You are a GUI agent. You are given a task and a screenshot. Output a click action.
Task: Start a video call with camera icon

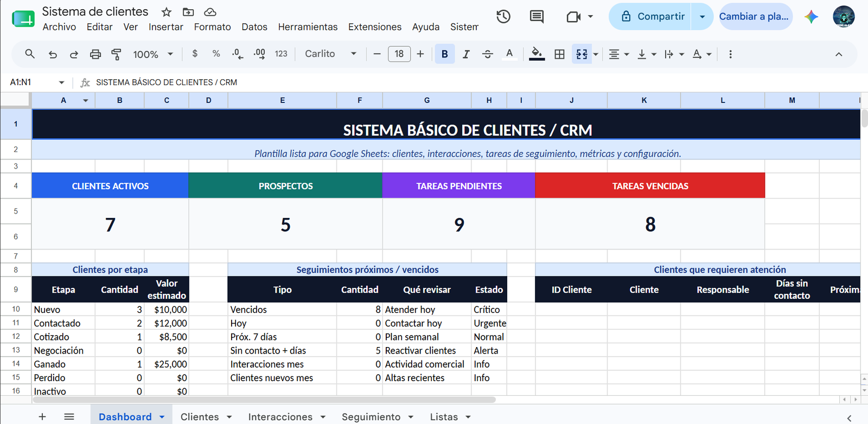(573, 17)
